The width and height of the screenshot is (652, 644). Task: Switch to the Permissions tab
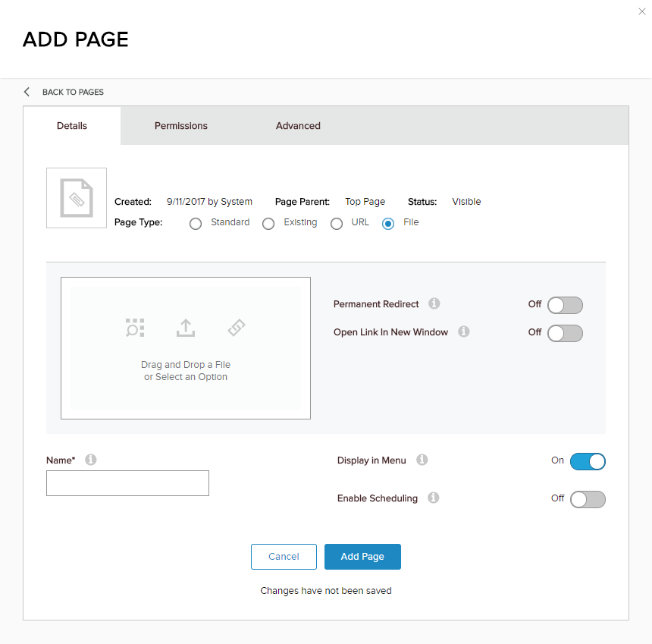pyautogui.click(x=181, y=126)
